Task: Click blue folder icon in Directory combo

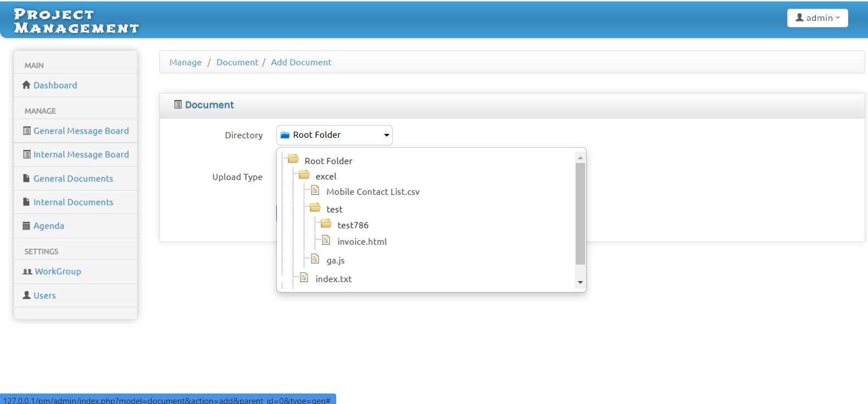Action: (285, 135)
